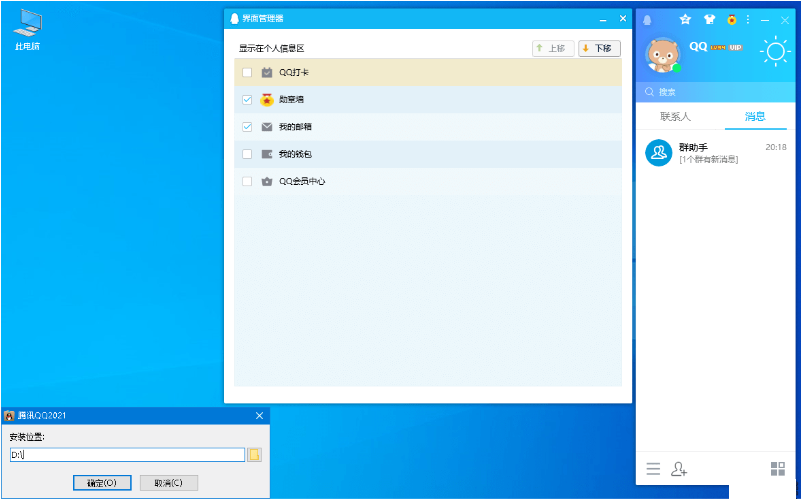Open the apps grid icon
This screenshot has height=499, width=801.
(778, 468)
